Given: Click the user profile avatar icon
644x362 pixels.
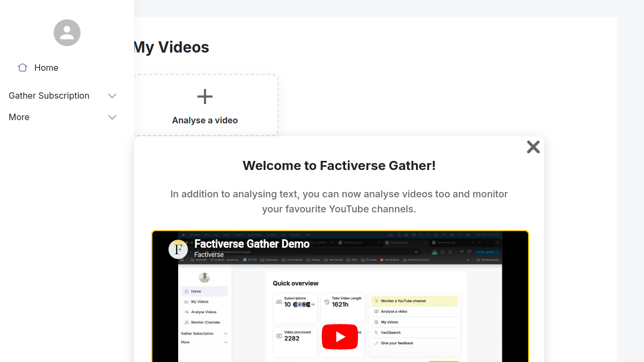Looking at the screenshot, I should coord(67,33).
